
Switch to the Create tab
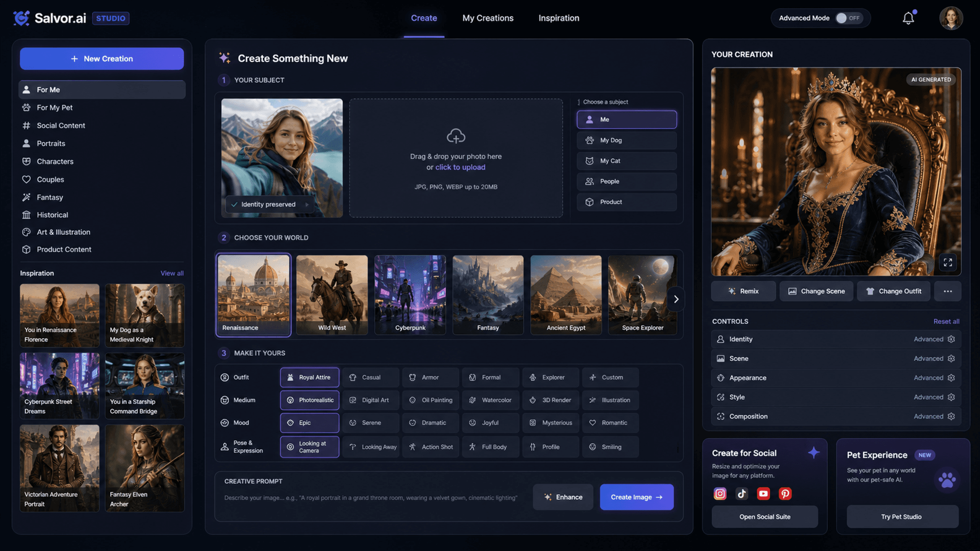click(x=424, y=18)
